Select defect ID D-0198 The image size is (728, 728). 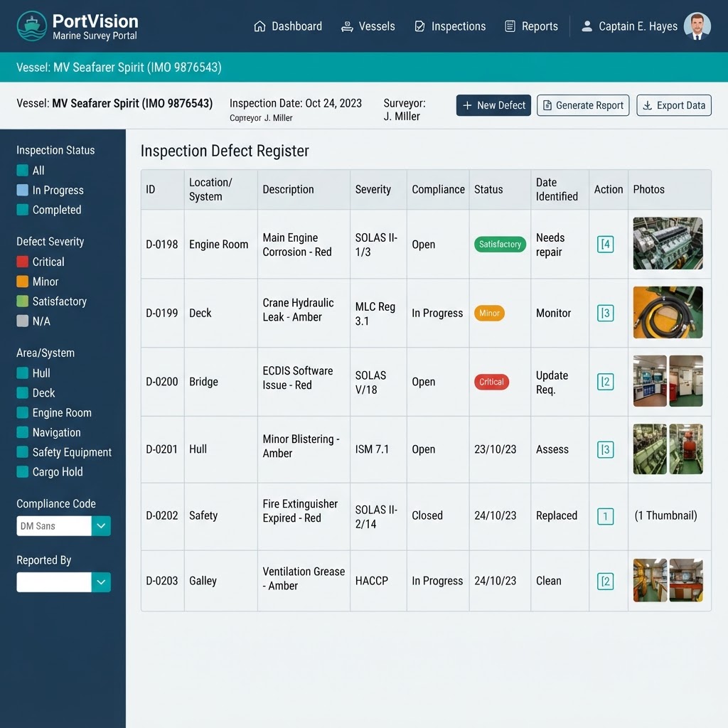tap(161, 245)
